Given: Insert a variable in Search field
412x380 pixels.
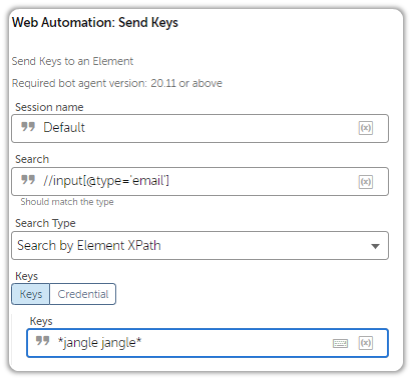Looking at the screenshot, I should click(366, 182).
